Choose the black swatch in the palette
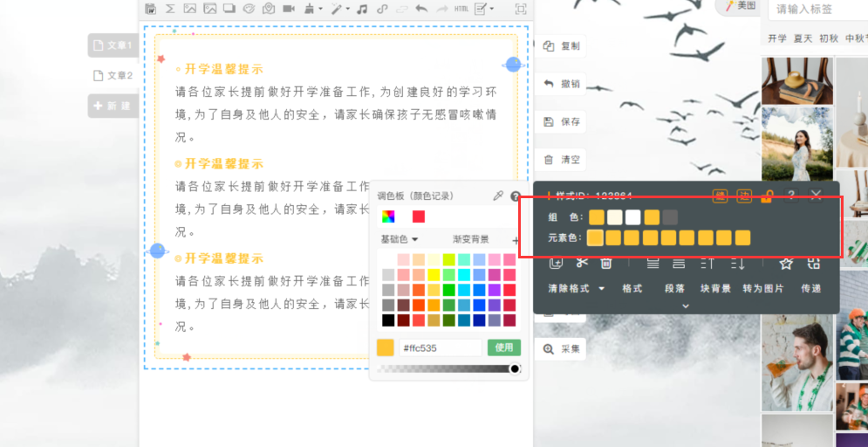The height and width of the screenshot is (447, 868). [x=388, y=320]
